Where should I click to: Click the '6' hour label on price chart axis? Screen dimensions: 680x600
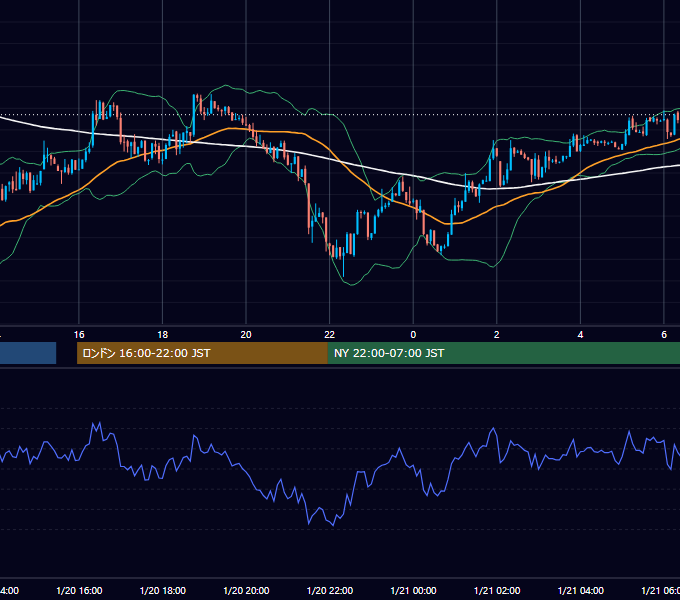click(664, 335)
